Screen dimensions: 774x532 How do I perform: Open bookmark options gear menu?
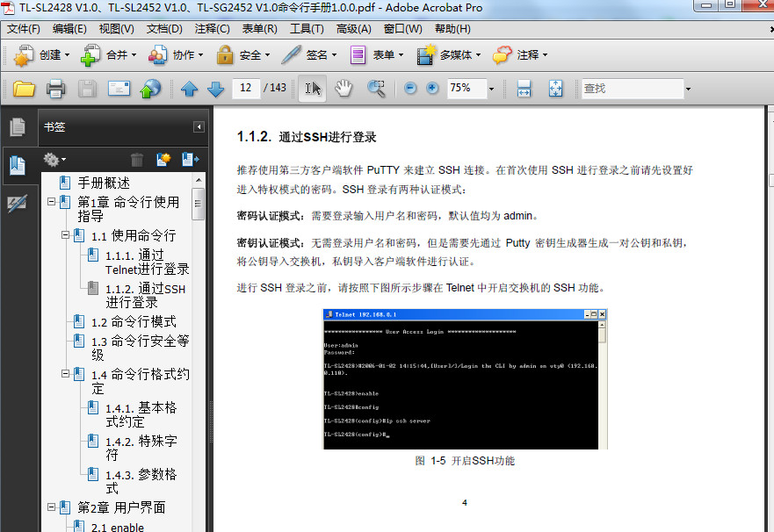(x=54, y=159)
